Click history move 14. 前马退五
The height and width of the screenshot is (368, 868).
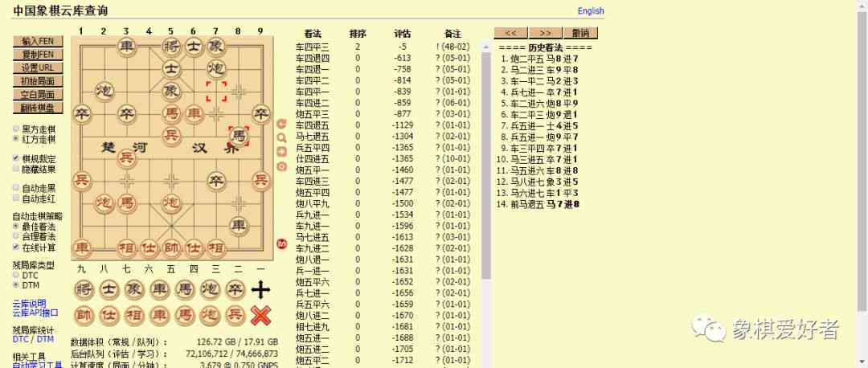click(528, 204)
